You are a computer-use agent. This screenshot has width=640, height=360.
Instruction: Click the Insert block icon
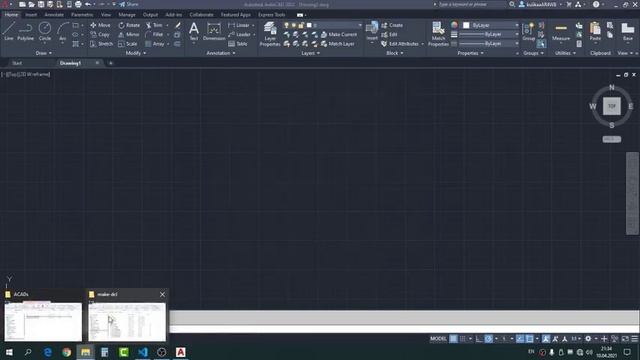pos(372,29)
